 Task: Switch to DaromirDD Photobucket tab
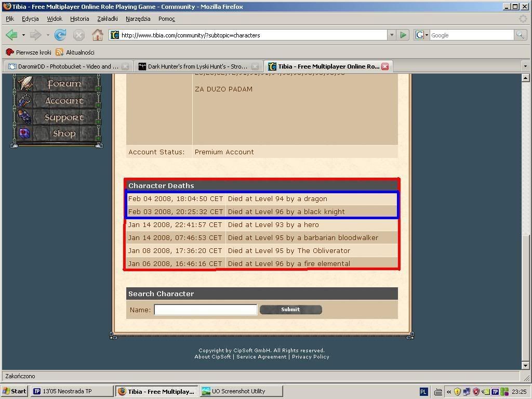68,66
